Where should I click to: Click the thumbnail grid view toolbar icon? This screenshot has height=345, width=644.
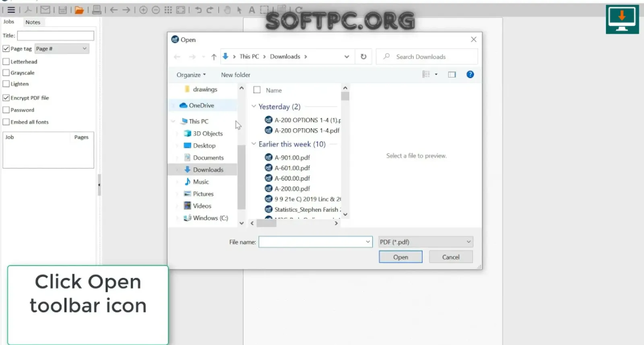click(168, 10)
